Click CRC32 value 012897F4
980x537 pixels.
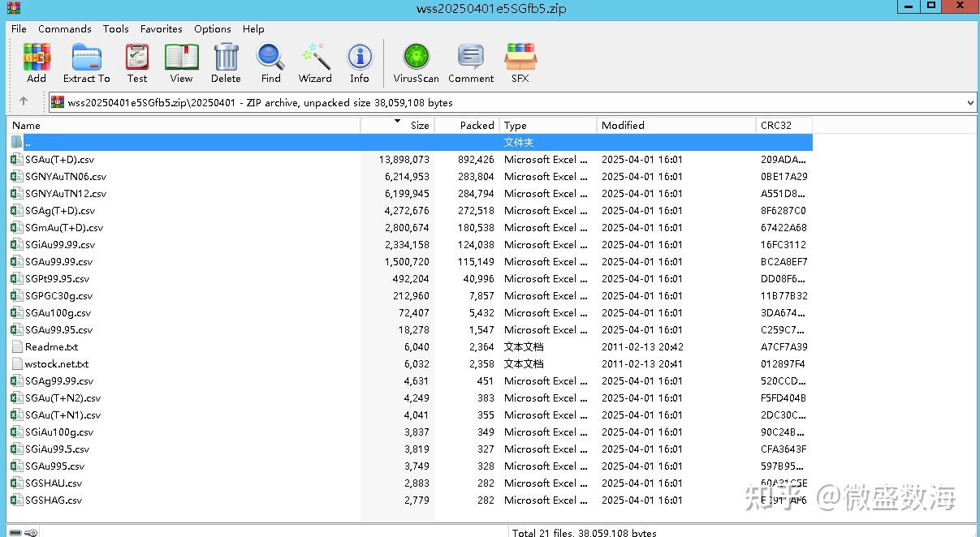(x=783, y=363)
